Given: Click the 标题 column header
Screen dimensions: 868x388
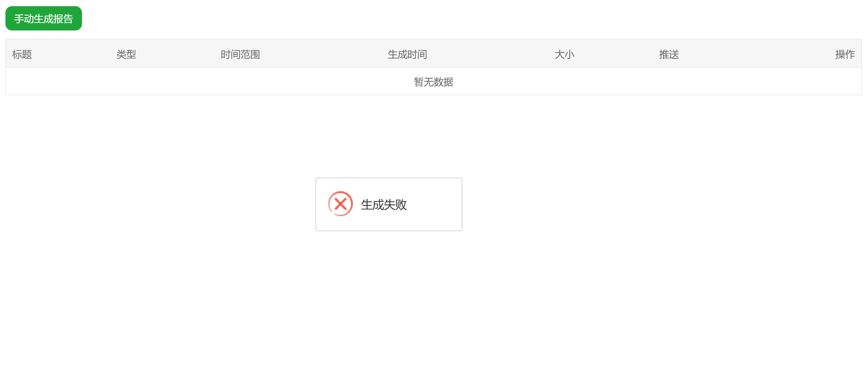Looking at the screenshot, I should [22, 54].
